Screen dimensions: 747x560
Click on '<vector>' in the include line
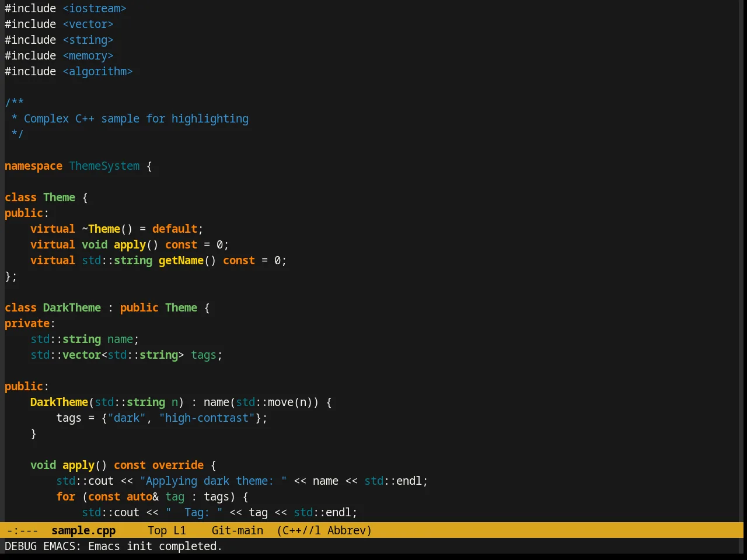(88, 24)
